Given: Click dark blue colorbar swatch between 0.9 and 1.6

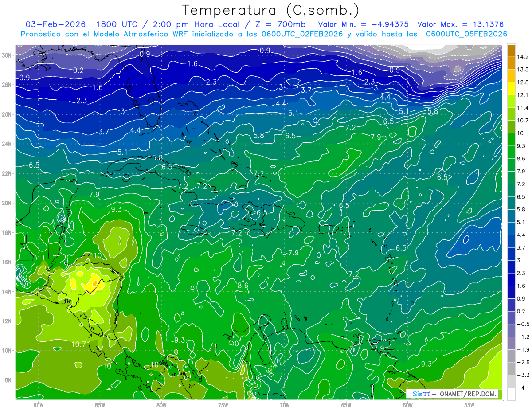Looking at the screenshot, I should pyautogui.click(x=511, y=292).
